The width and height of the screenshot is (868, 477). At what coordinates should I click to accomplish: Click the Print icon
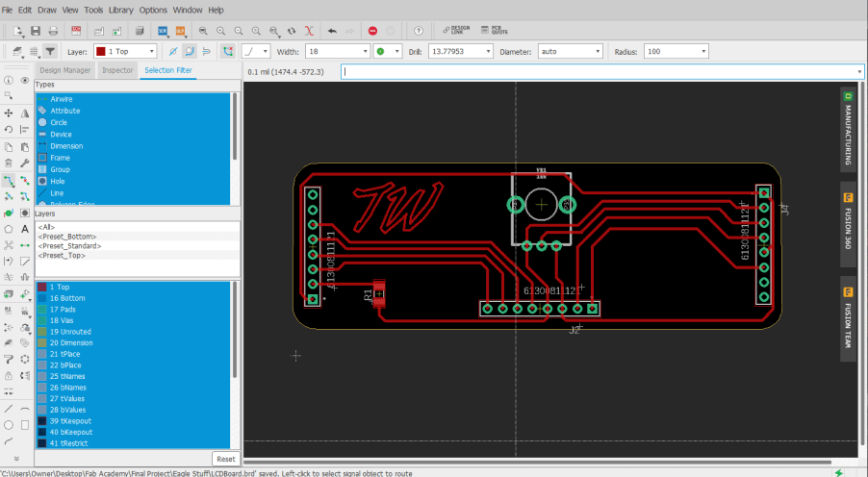click(52, 31)
